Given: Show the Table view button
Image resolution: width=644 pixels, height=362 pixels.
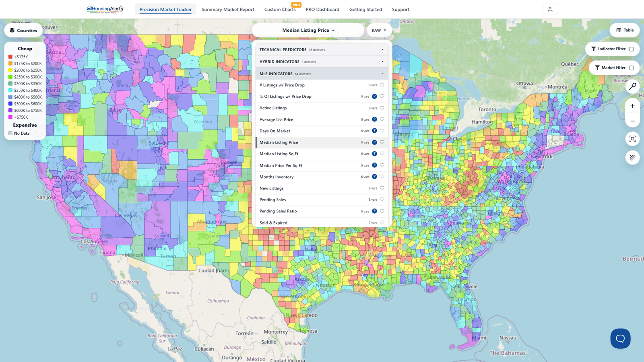Looking at the screenshot, I should coord(625,30).
